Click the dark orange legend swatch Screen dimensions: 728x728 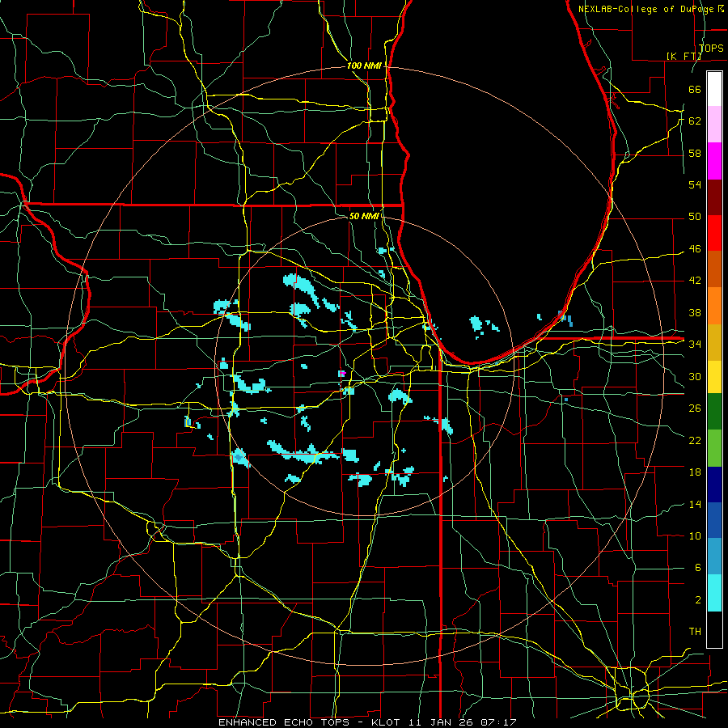coord(714,269)
